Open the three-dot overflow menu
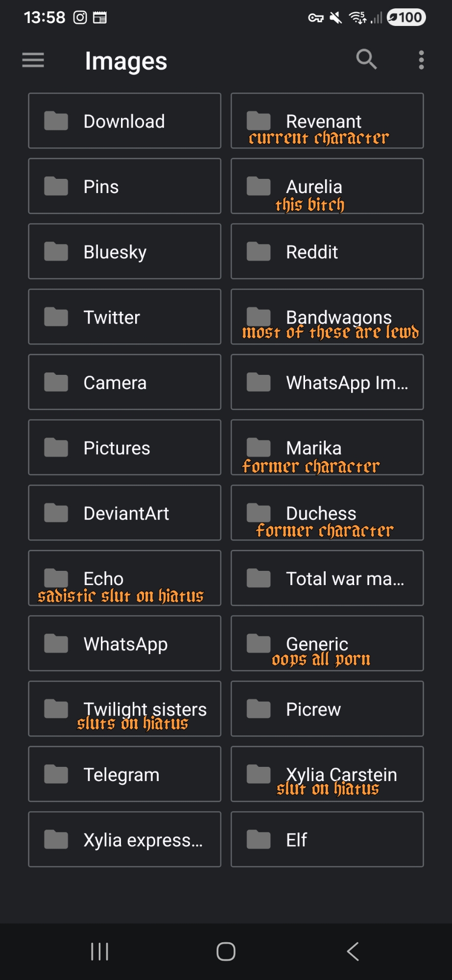 (x=421, y=60)
